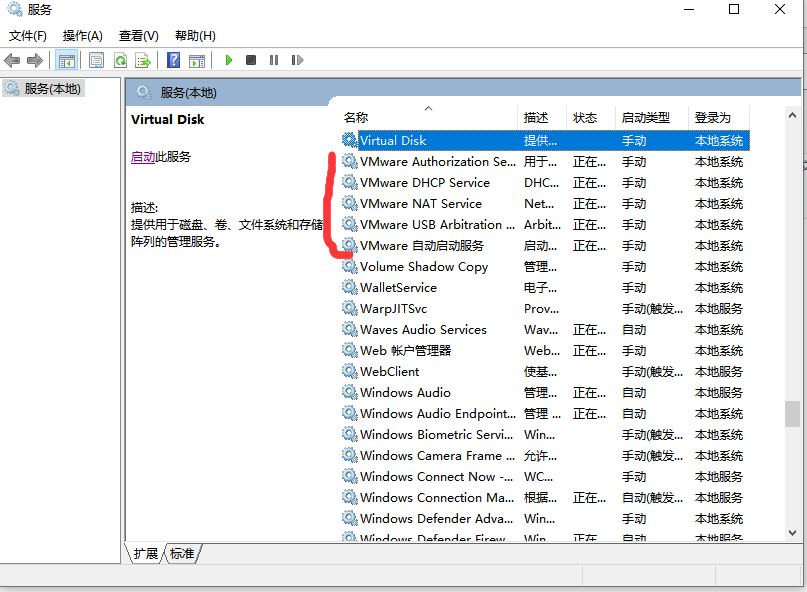Select Windows Audio service row

(545, 393)
